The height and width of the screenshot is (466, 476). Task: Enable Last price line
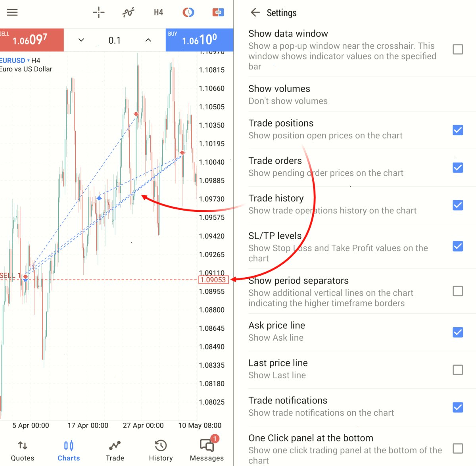[x=458, y=370]
